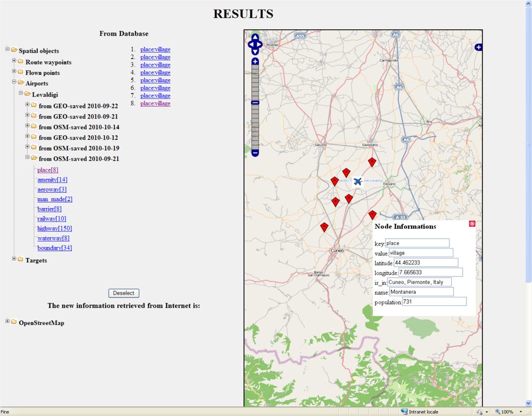
Task: Focus the value field containing village
Action: [421, 253]
